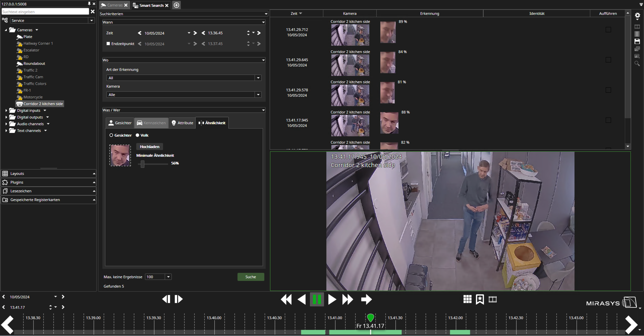Screen dimensions: 644x336
Task: Switch to the Cameras tab
Action: tap(114, 5)
